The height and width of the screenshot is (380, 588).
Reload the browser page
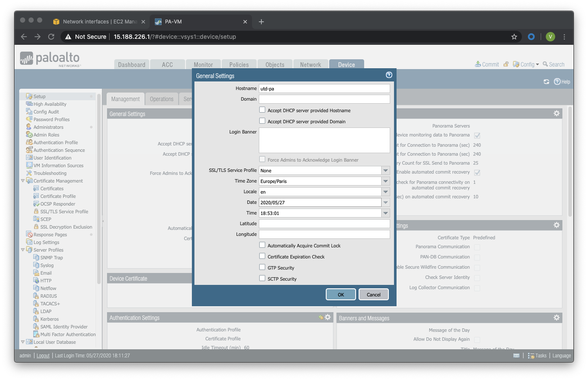click(x=51, y=37)
